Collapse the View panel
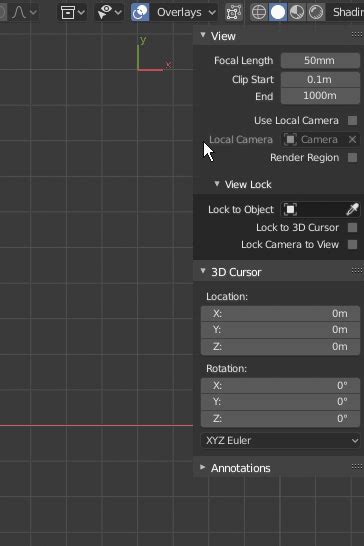 pos(203,35)
